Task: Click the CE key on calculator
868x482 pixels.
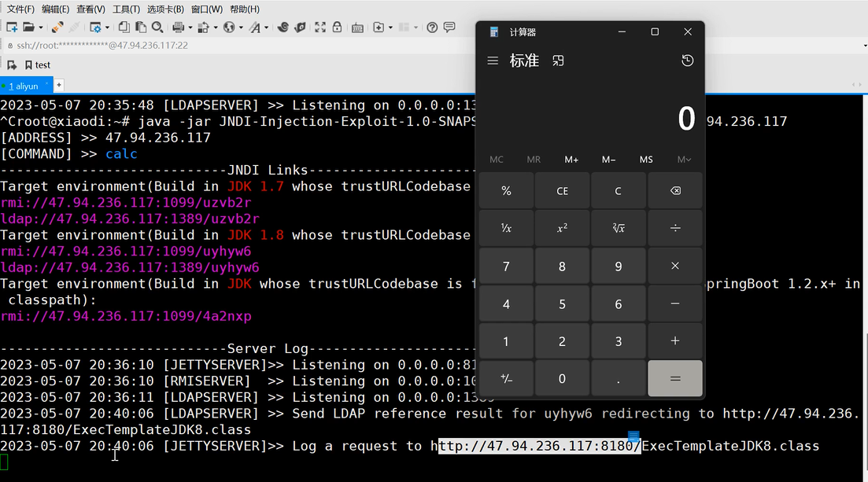Action: click(x=562, y=190)
